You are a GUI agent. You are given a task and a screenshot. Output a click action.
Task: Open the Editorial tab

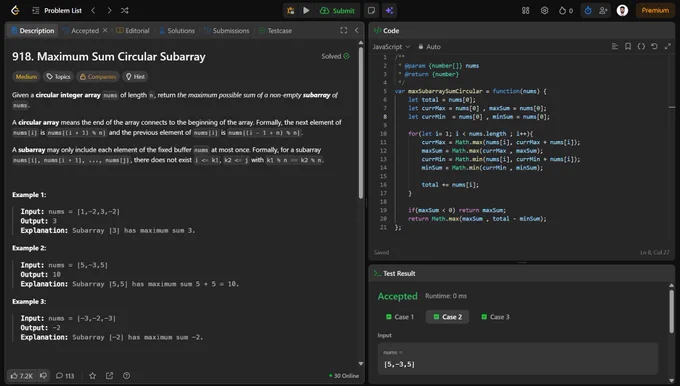point(133,31)
